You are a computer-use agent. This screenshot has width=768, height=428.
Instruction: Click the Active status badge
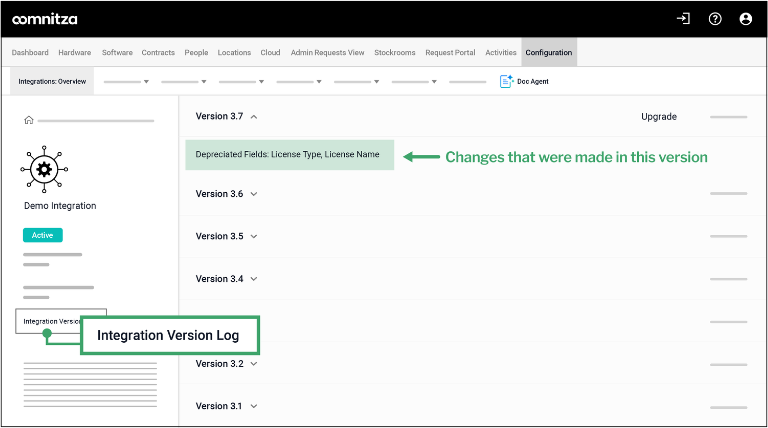point(42,235)
